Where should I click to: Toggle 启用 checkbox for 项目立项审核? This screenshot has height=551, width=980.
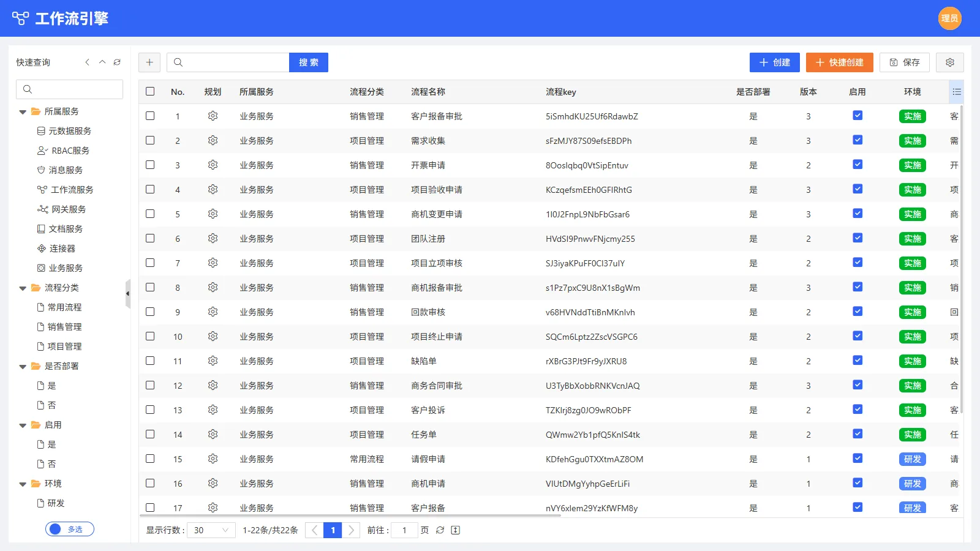pyautogui.click(x=858, y=262)
